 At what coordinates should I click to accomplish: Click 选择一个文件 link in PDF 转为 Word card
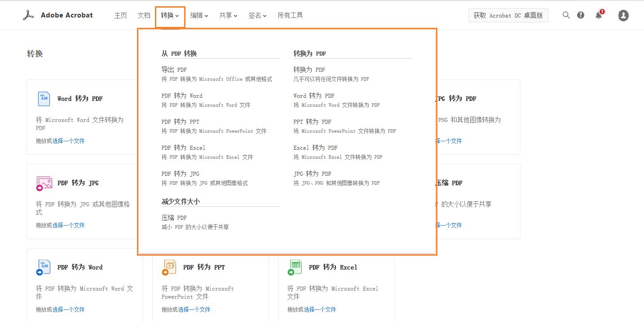coord(68,309)
